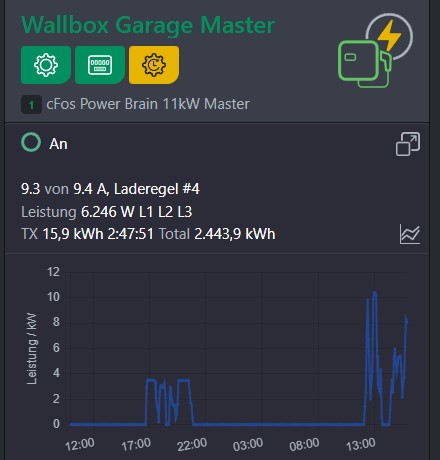Open the green gear settings button
This screenshot has width=440, height=460.
46,65
